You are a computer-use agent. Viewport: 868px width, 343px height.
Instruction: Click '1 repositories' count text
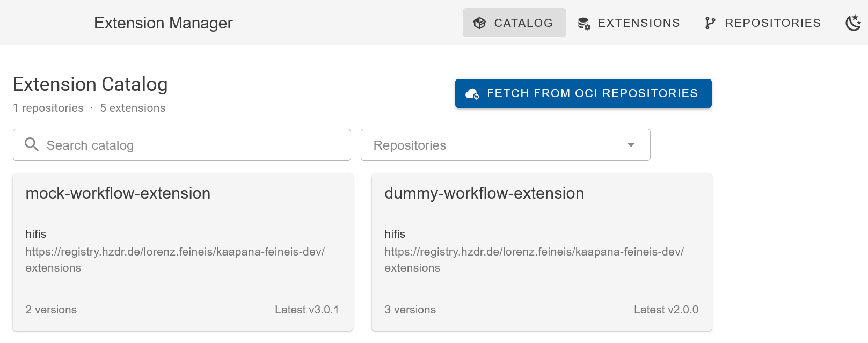tap(48, 108)
